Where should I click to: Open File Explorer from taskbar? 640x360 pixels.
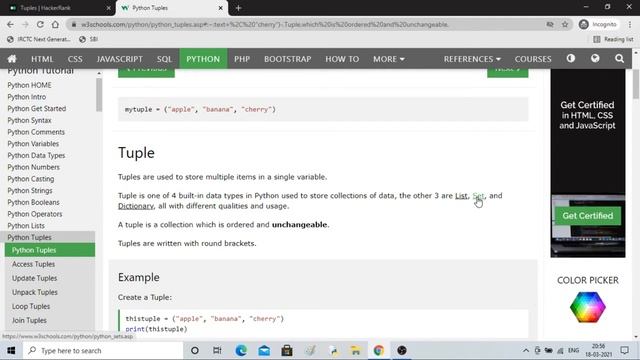356,351
